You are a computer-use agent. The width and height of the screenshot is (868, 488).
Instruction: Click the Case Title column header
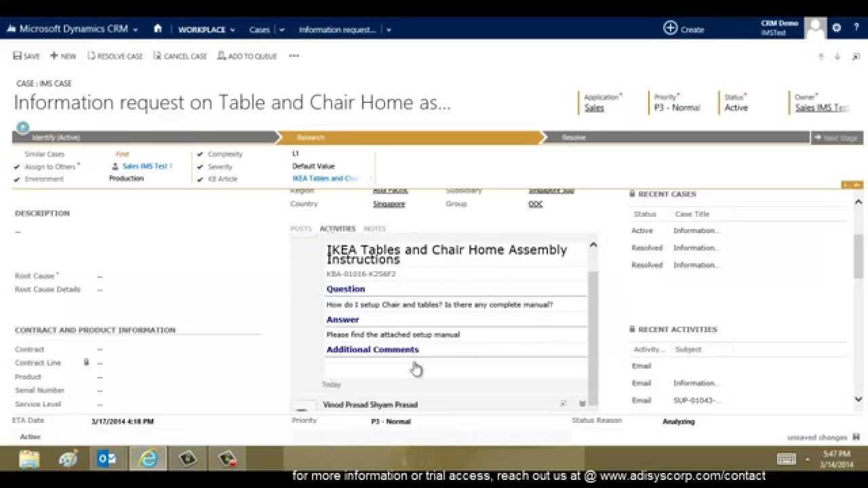[x=692, y=214]
